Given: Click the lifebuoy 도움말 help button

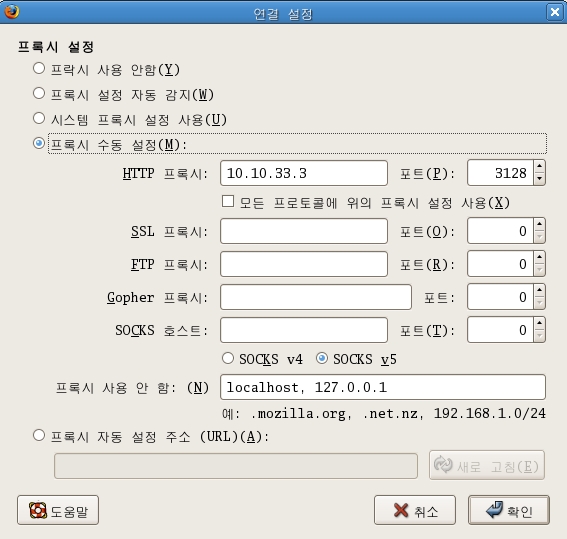Looking at the screenshot, I should click(58, 510).
